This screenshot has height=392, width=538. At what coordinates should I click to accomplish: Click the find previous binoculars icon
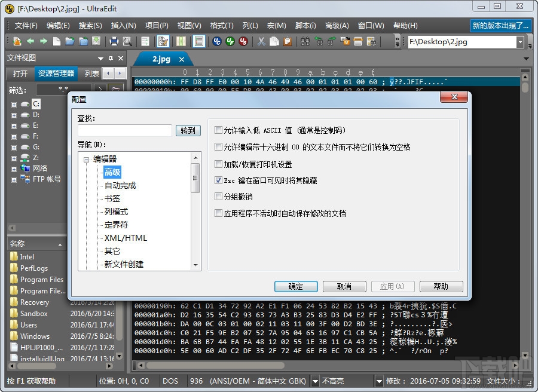pyautogui.click(x=319, y=41)
